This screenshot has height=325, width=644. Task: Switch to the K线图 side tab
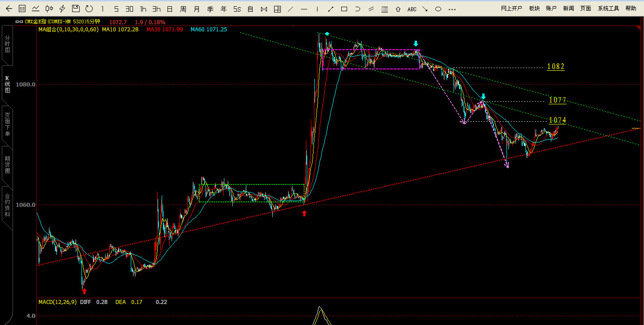(7, 85)
